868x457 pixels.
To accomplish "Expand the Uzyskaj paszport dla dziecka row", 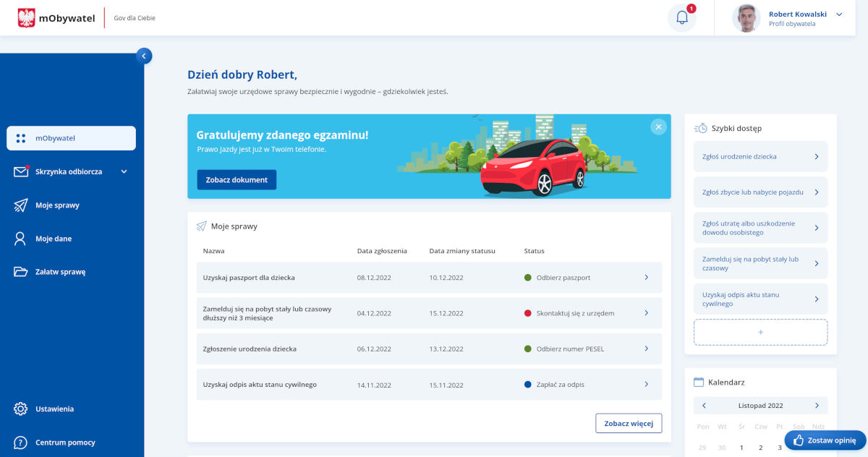I will [646, 278].
